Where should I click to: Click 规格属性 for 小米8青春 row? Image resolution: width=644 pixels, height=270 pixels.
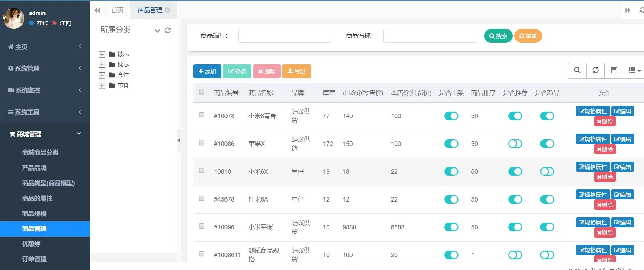pos(593,111)
